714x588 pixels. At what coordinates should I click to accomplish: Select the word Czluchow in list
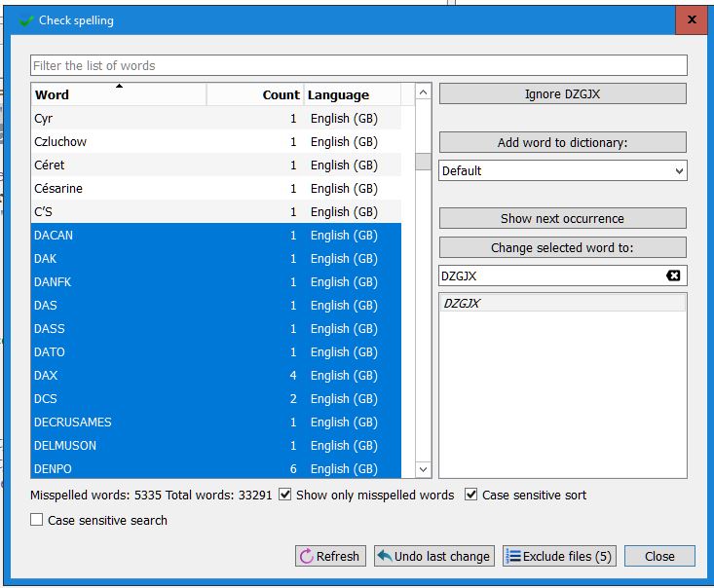(216, 142)
